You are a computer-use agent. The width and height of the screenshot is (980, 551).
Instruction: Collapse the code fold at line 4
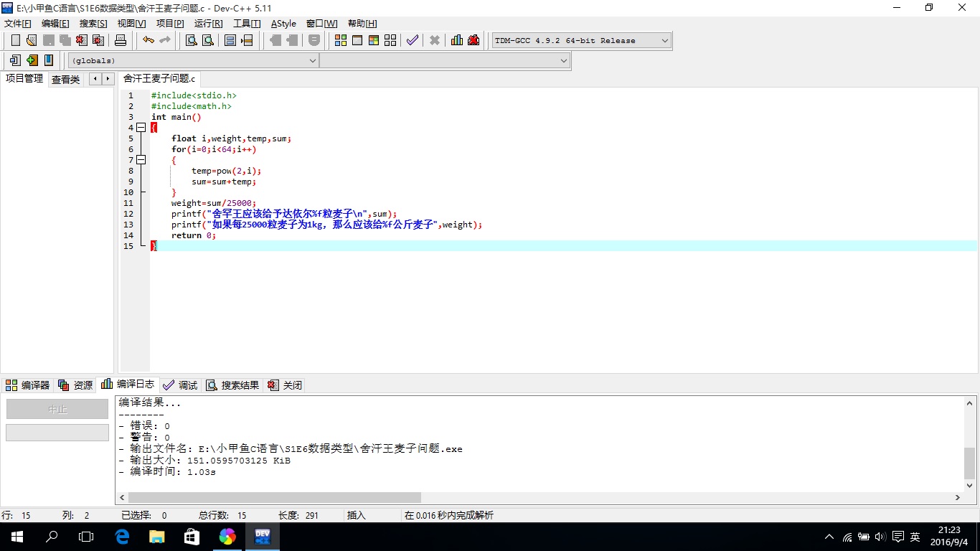pos(141,128)
